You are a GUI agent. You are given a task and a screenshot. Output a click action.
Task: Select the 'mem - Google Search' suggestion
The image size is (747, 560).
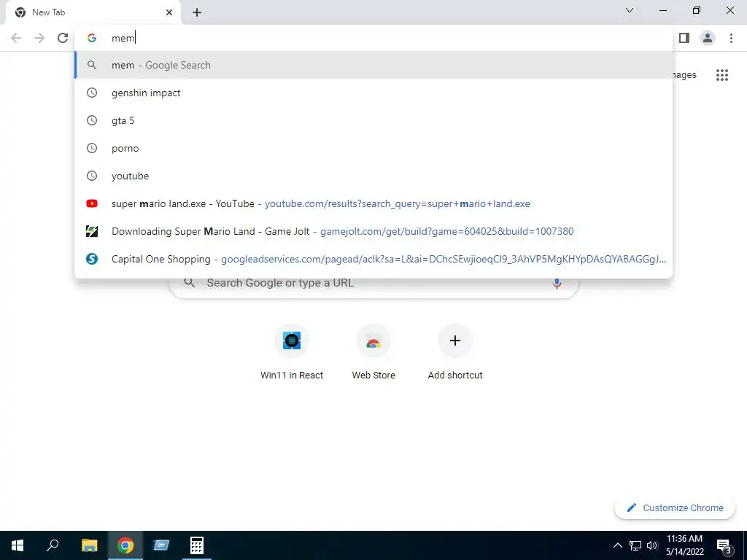coord(373,65)
